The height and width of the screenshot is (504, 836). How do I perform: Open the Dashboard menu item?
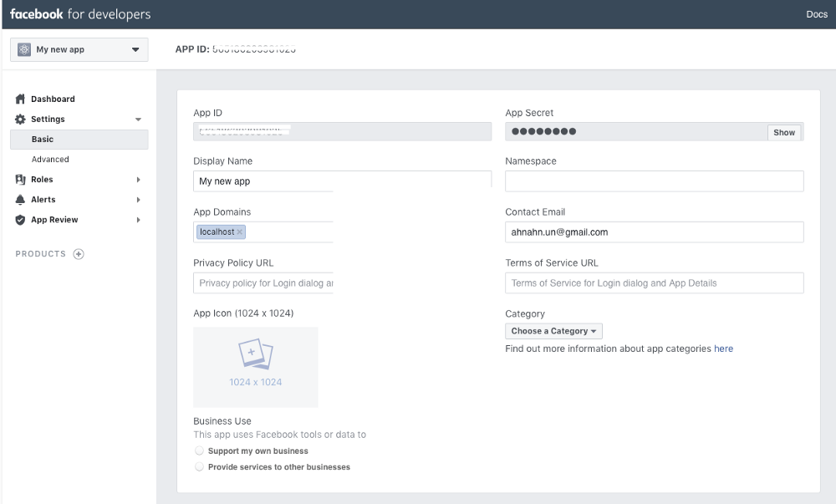pos(53,99)
